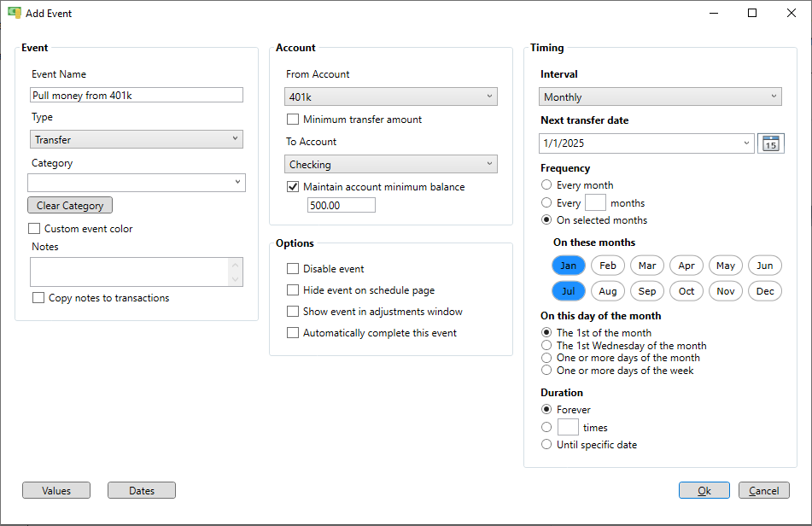Open the calendar date picker icon
The height and width of the screenshot is (526, 812).
click(x=770, y=143)
